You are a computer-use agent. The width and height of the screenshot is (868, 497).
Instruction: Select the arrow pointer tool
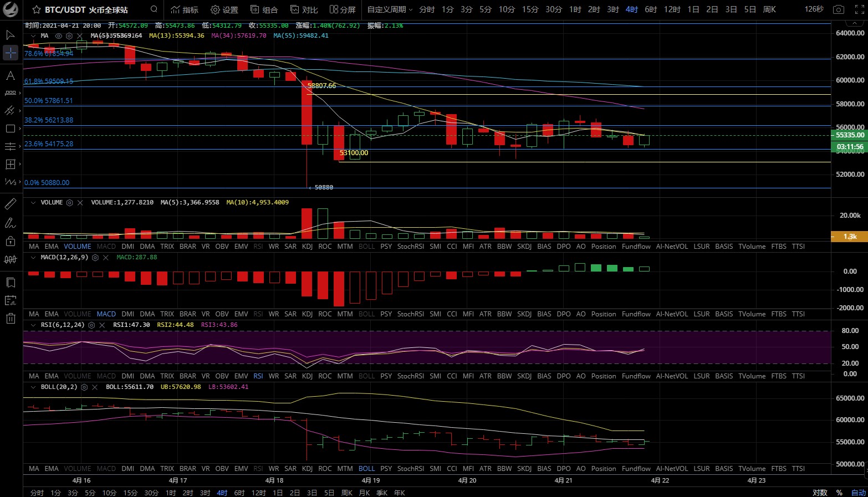click(11, 35)
